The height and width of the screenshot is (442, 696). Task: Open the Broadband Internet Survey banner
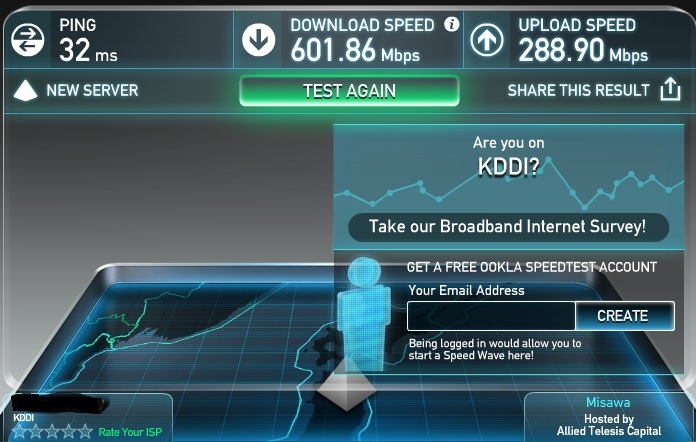508,227
